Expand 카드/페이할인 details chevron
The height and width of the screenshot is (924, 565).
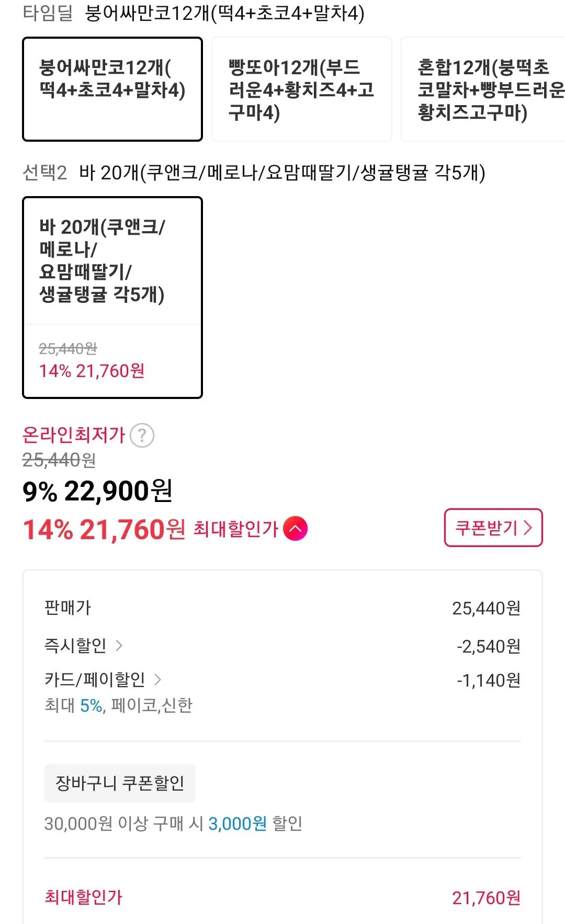click(x=157, y=680)
